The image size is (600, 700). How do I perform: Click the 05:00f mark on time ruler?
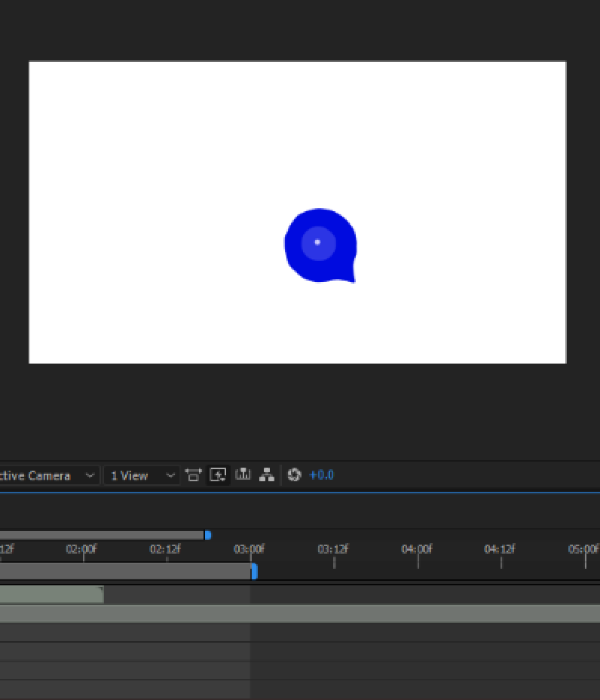(x=583, y=549)
